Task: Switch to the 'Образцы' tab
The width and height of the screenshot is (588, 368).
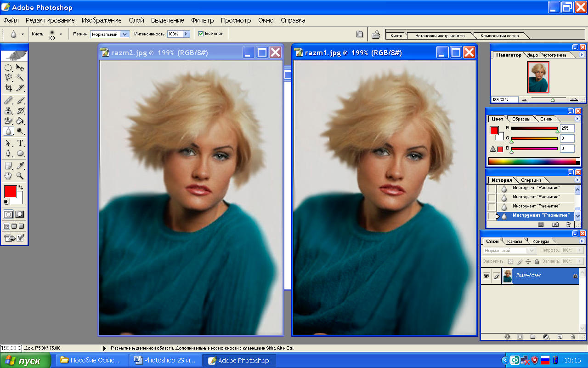Action: 521,119
